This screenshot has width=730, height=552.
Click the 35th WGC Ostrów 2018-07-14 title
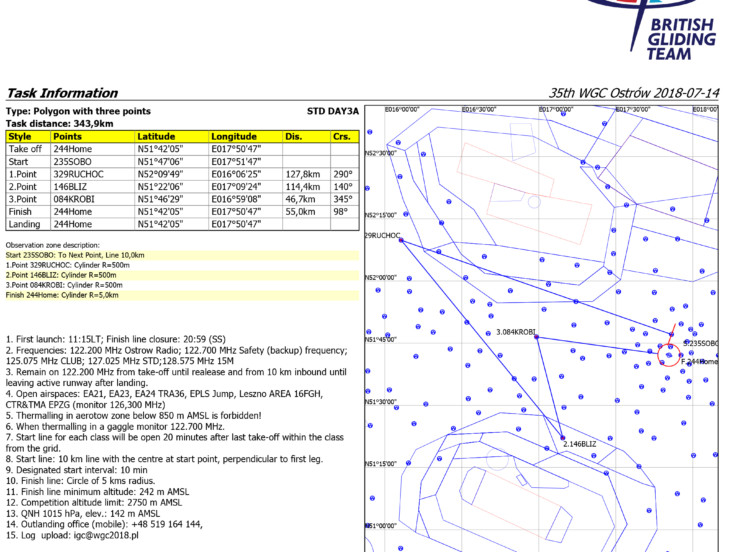pos(640,92)
